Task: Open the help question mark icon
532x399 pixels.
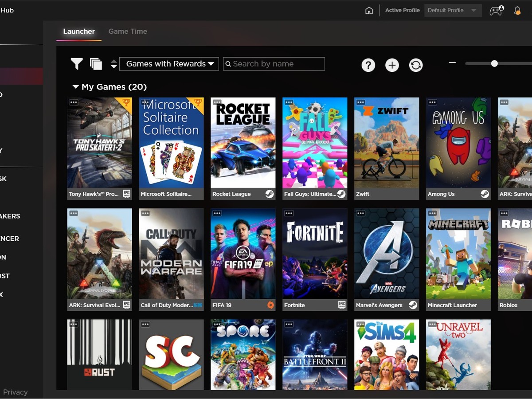Action: point(368,65)
